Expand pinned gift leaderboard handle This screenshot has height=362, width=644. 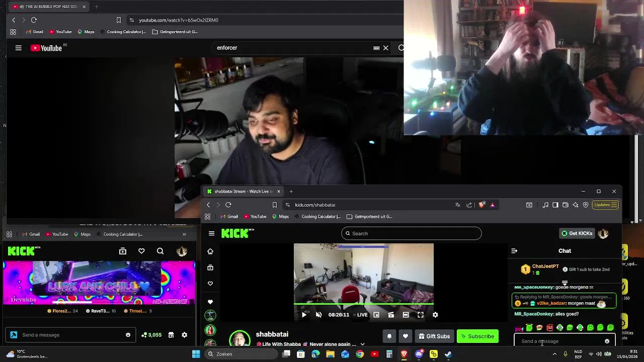coord(565,283)
